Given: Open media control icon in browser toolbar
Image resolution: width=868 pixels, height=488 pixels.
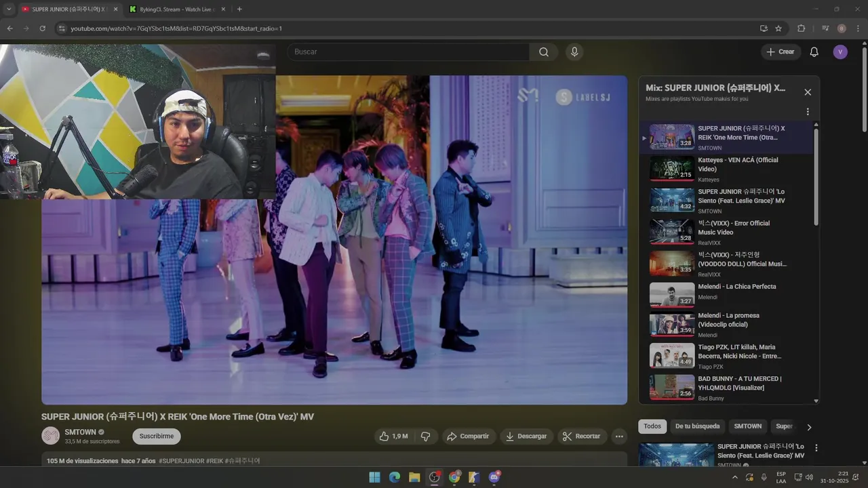Looking at the screenshot, I should pos(825,28).
